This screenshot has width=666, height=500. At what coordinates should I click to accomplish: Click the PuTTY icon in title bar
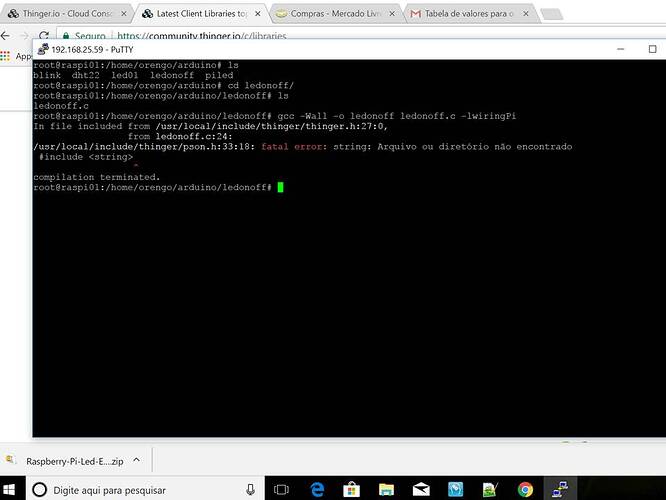pyautogui.click(x=43, y=49)
